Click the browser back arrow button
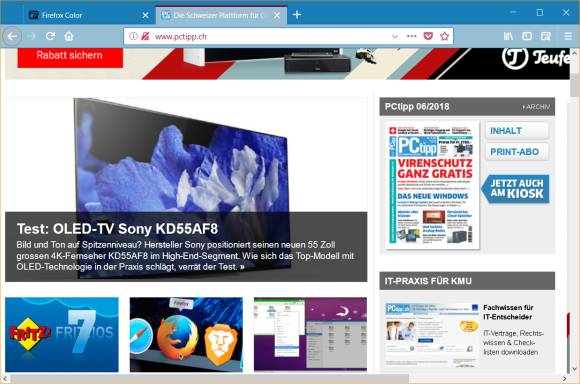Image resolution: width=580 pixels, height=384 pixels. tap(12, 36)
